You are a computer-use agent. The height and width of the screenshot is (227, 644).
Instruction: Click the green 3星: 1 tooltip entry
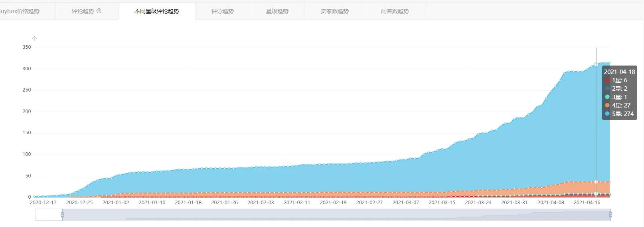click(616, 97)
